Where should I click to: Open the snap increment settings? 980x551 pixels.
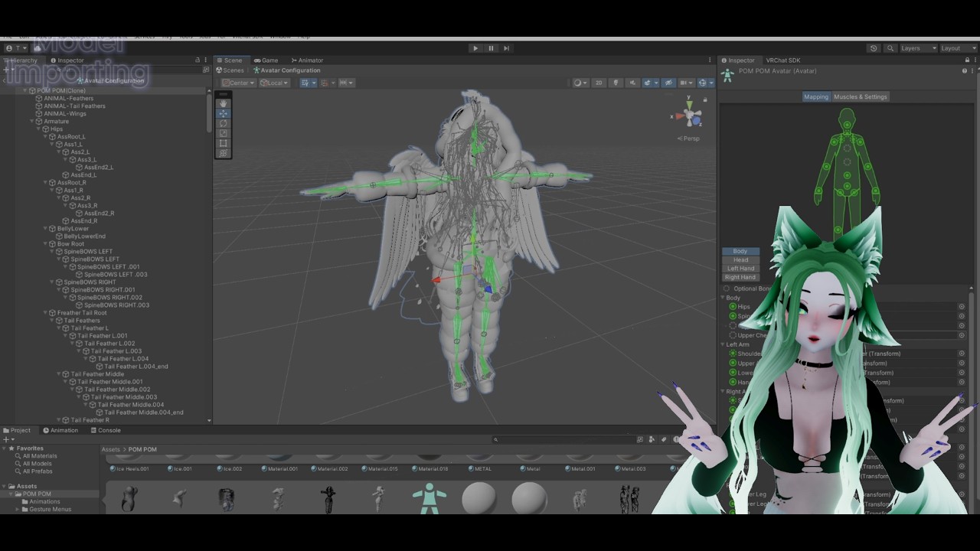[345, 83]
